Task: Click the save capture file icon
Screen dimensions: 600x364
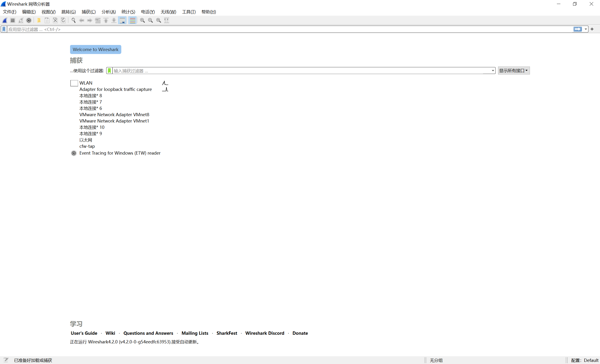Action: [x=47, y=20]
